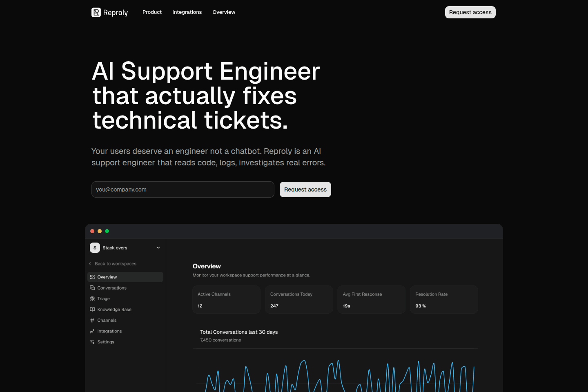Click the Integrations plug icon in sidebar
The height and width of the screenshot is (392, 588).
[92, 331]
